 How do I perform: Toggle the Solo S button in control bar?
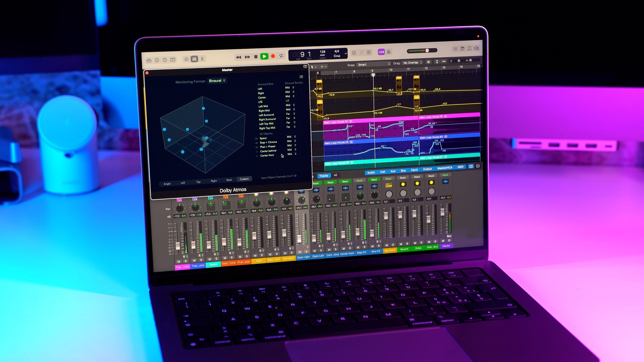369,52
